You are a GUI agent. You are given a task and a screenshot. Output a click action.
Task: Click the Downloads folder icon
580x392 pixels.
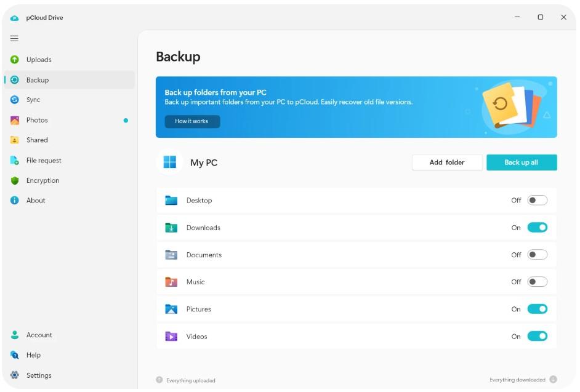point(171,228)
